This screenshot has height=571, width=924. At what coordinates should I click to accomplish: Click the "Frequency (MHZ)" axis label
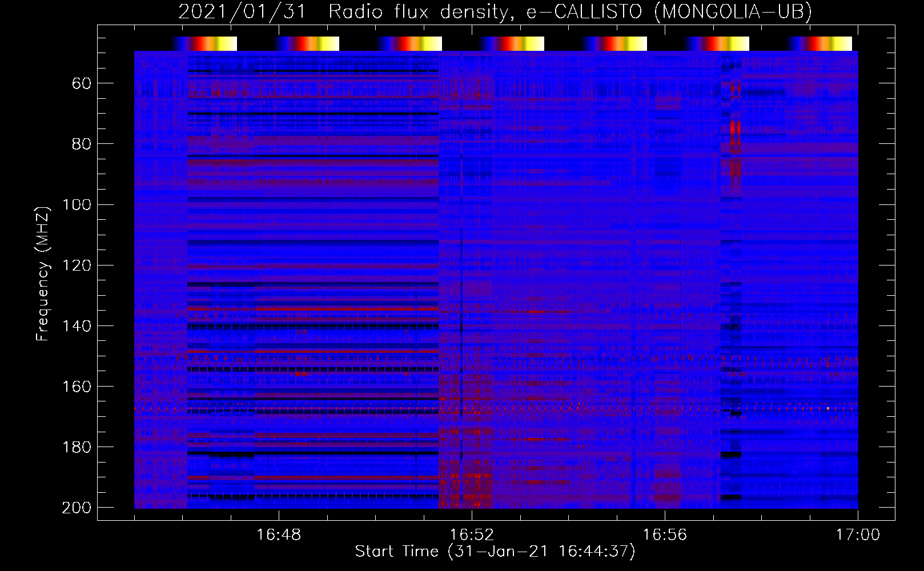(x=43, y=274)
